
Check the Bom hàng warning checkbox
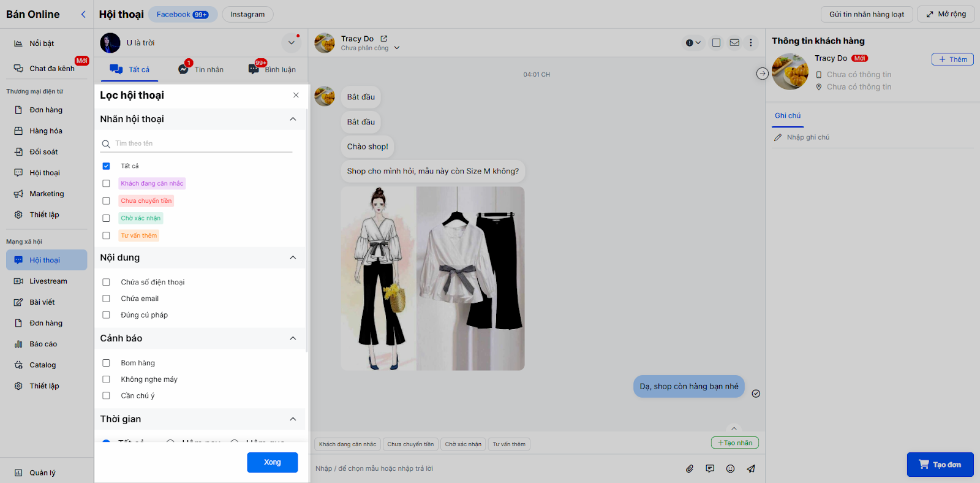[x=106, y=363]
